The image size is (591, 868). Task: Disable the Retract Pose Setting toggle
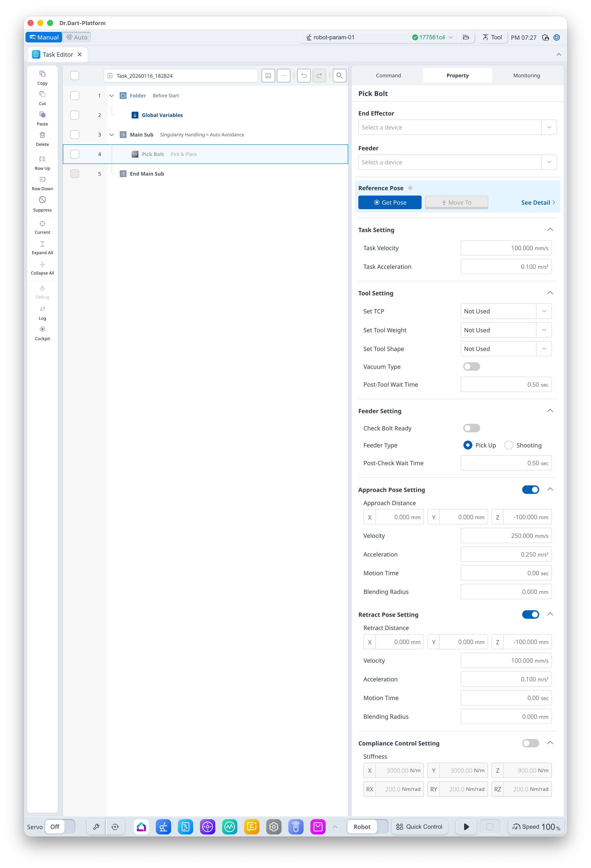tap(530, 614)
